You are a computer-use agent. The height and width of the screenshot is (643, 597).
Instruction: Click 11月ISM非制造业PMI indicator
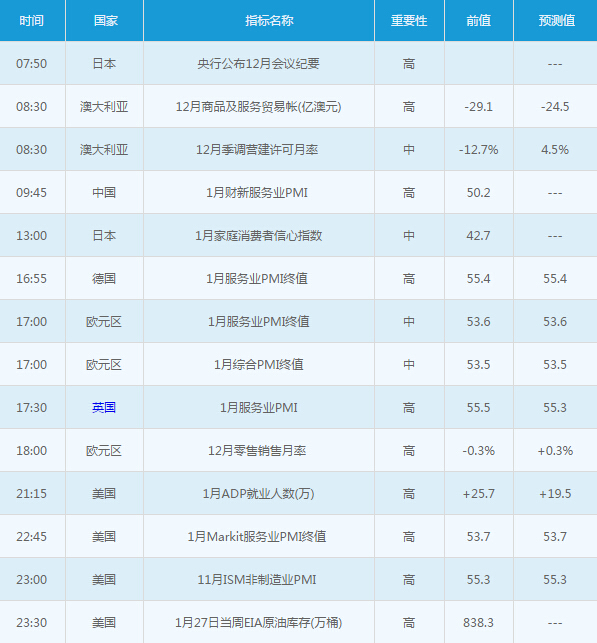click(x=257, y=580)
